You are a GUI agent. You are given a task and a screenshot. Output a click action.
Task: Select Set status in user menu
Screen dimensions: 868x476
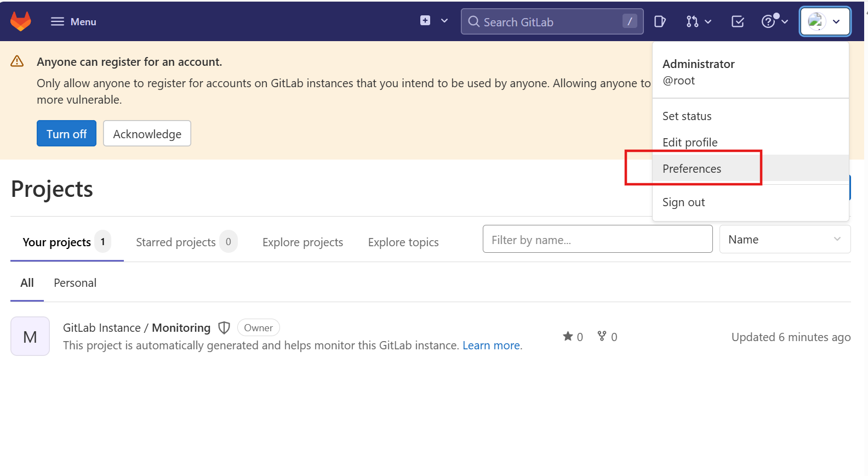coord(751,116)
